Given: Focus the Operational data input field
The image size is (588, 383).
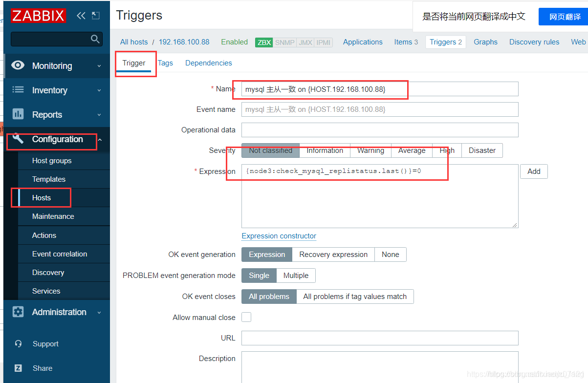Looking at the screenshot, I should point(380,130).
